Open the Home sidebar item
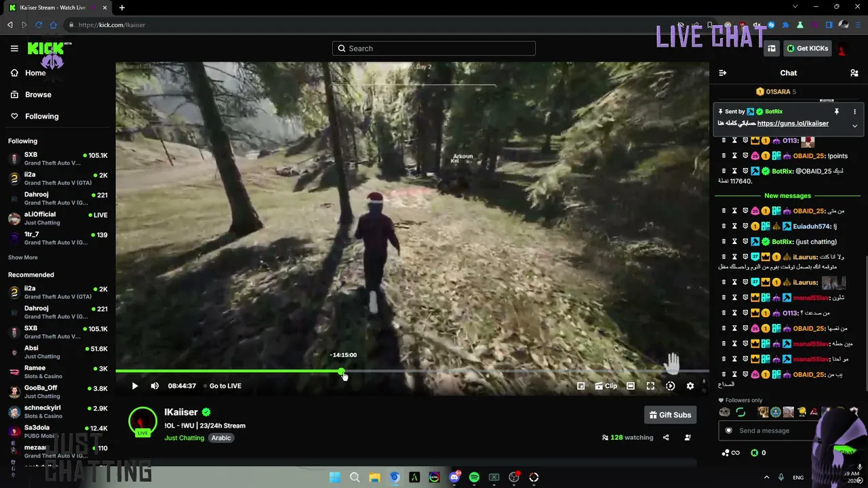The width and height of the screenshot is (868, 488). (28, 73)
